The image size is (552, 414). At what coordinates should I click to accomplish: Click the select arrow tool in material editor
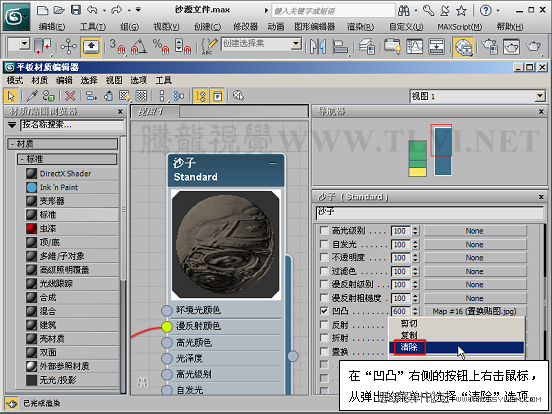click(11, 96)
